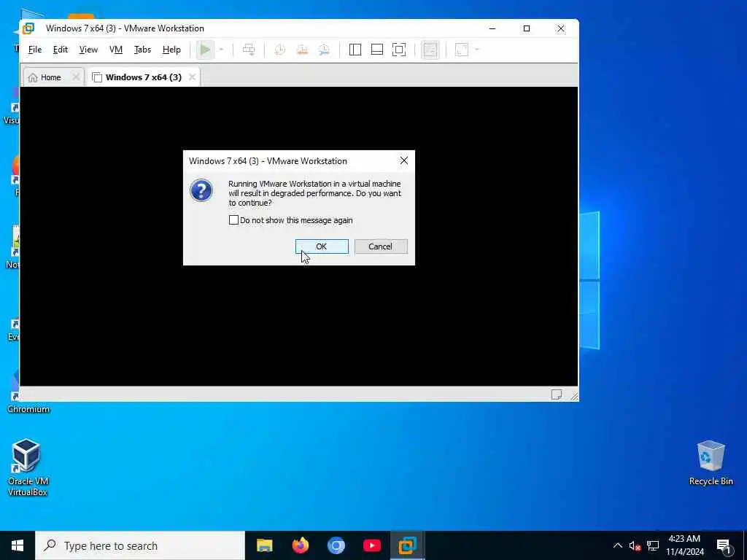Click the stretch guest display icon
Viewport: 747px width, 560px height.
click(x=462, y=50)
